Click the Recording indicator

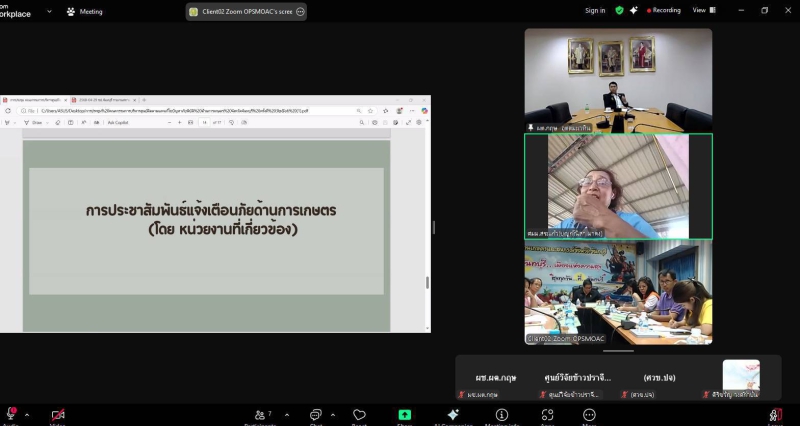[664, 10]
